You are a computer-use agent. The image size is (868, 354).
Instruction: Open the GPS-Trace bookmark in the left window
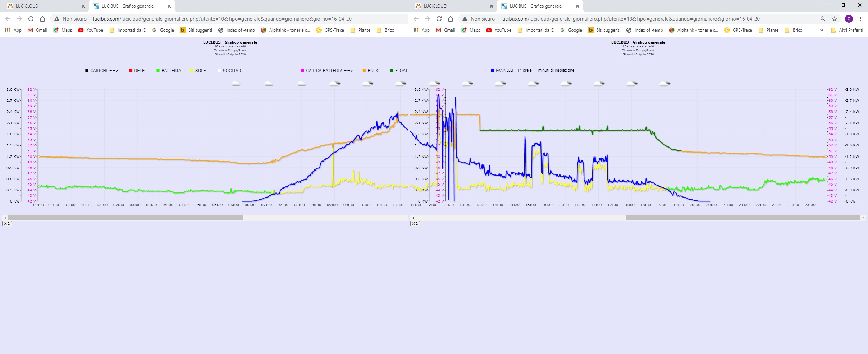point(330,30)
